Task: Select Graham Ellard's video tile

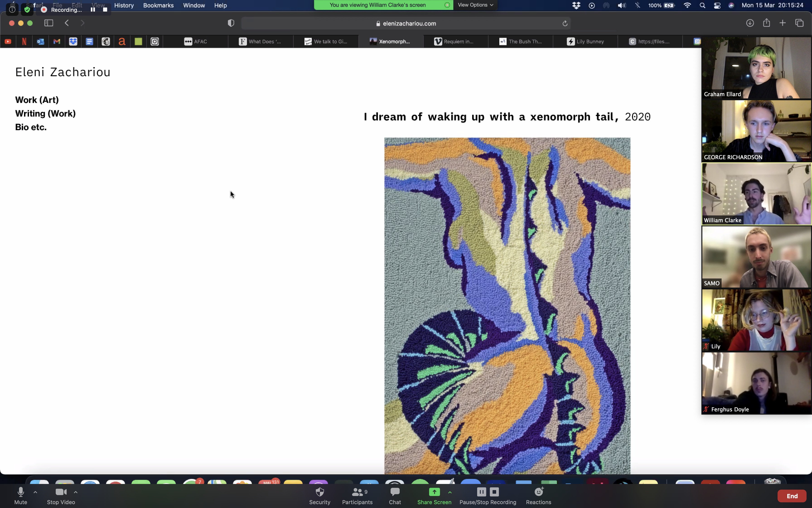Action: point(756,68)
